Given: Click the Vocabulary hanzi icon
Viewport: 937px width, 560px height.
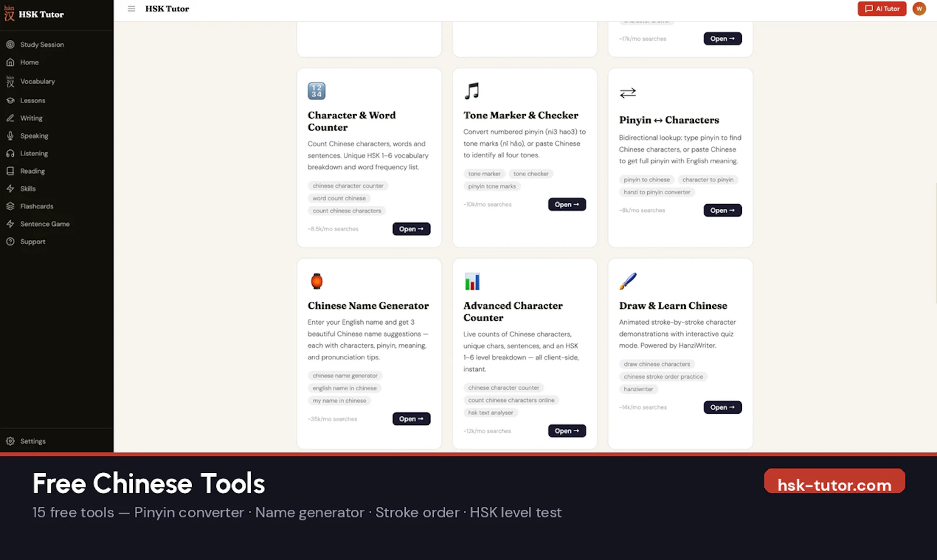Looking at the screenshot, I should (10, 81).
